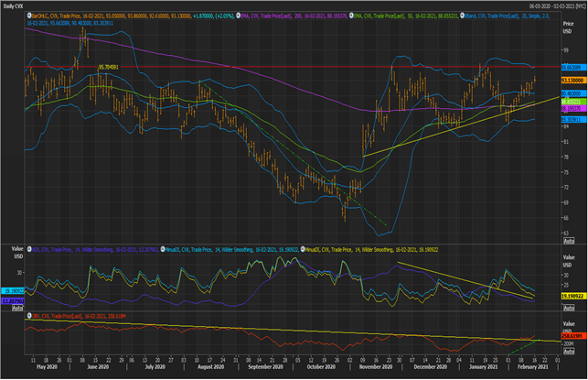Click the yellow 19.190922 value tag on right

[x=573, y=297]
